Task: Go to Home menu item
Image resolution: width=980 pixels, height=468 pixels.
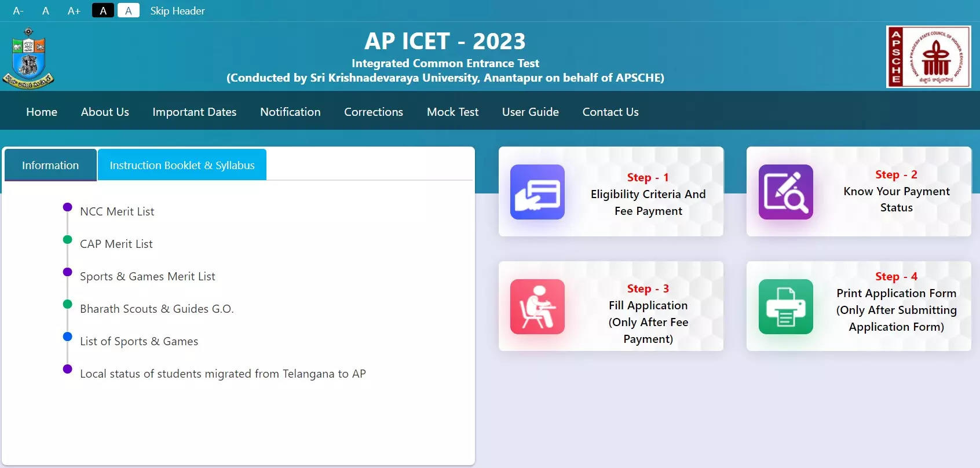Action: click(x=42, y=112)
